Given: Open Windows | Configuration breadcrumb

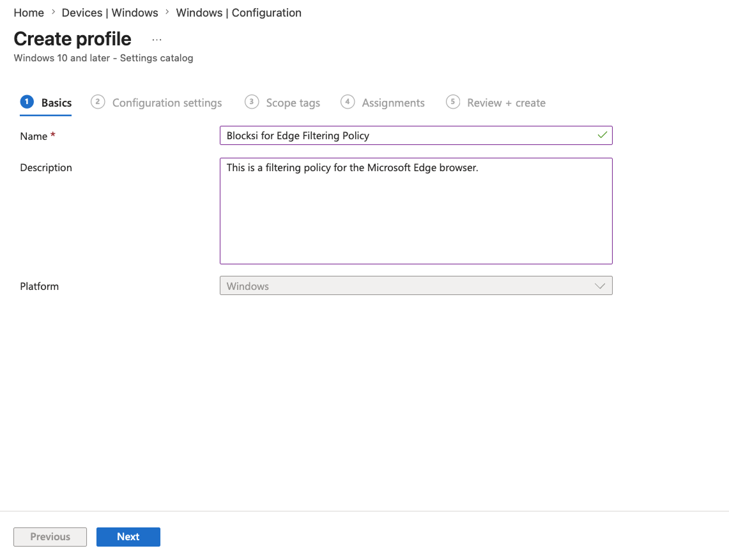Looking at the screenshot, I should (238, 13).
